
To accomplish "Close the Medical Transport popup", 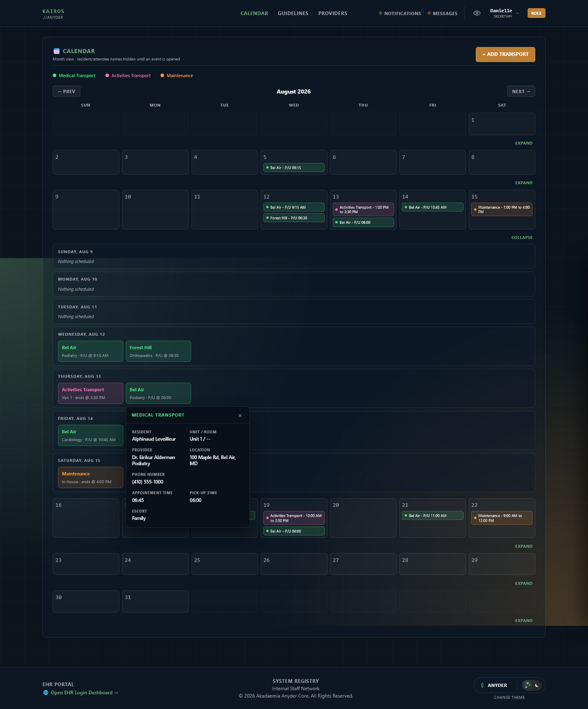I will tap(240, 415).
